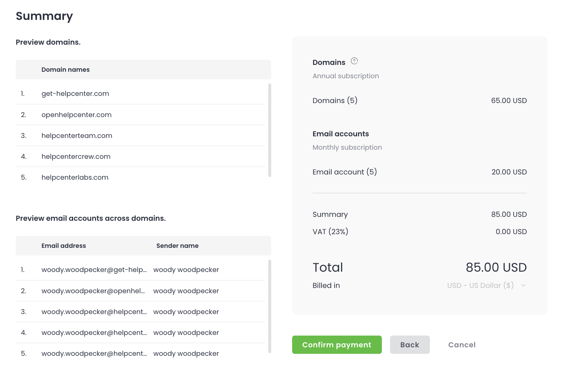Image resolution: width=564 pixels, height=392 pixels.
Task: Select the woody.woodpecker@get-help... email row
Action: (x=94, y=270)
